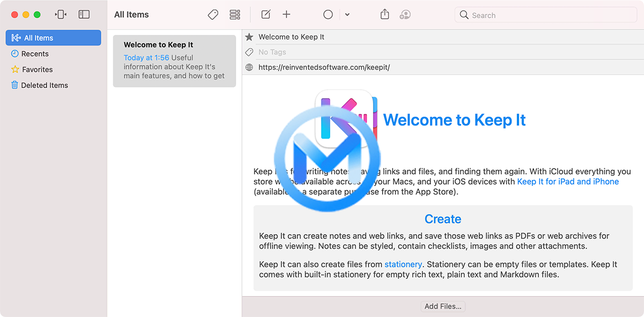
Task: Toggle the favorite star beside the title
Action: coord(249,37)
